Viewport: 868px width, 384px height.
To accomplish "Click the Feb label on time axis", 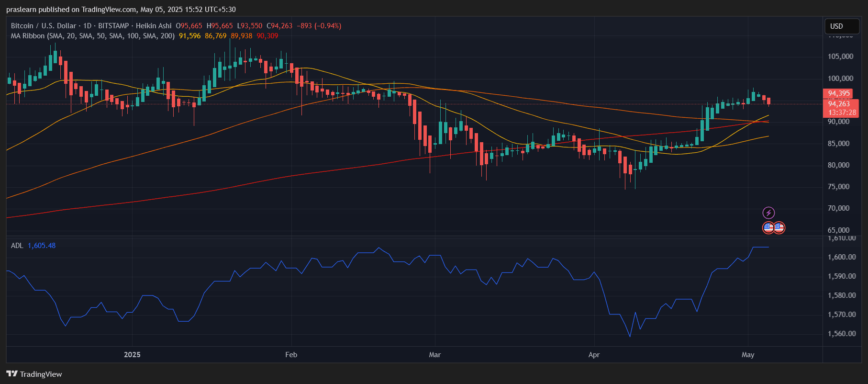I will 291,355.
